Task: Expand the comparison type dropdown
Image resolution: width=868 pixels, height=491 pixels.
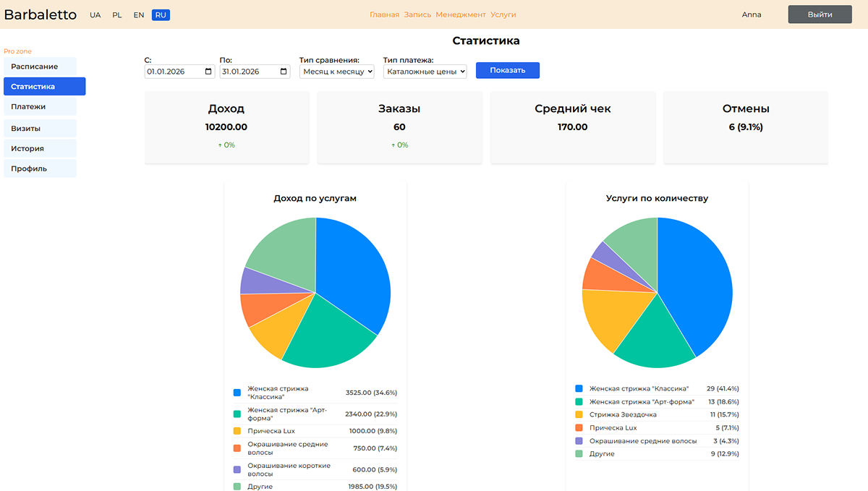Action: click(337, 72)
